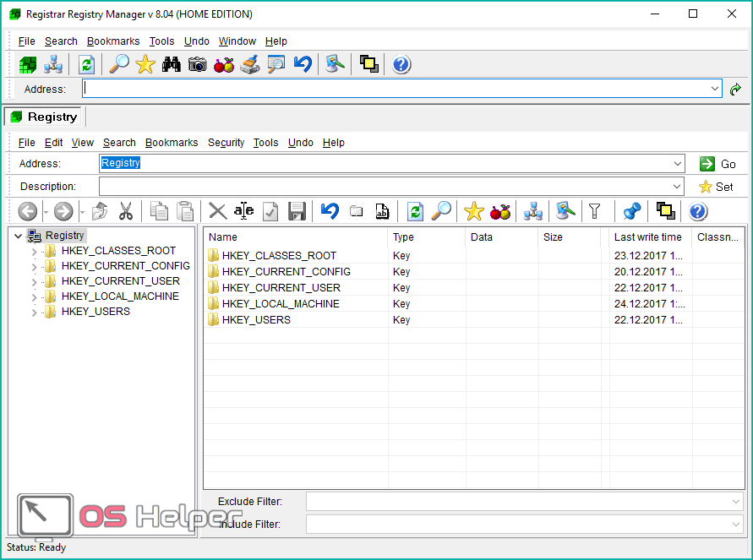The height and width of the screenshot is (560, 753).
Task: Click the Last write time column header
Action: pyautogui.click(x=647, y=237)
